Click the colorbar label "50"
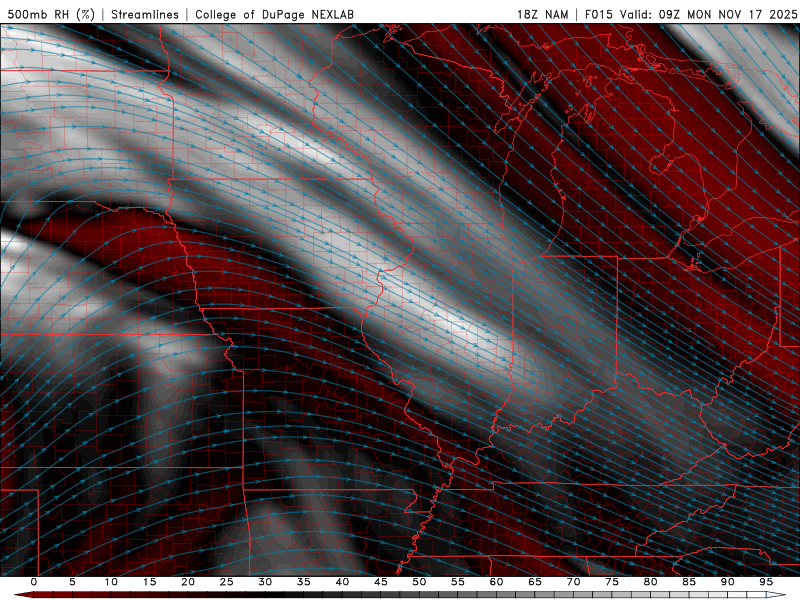The image size is (800, 600). pos(419,582)
